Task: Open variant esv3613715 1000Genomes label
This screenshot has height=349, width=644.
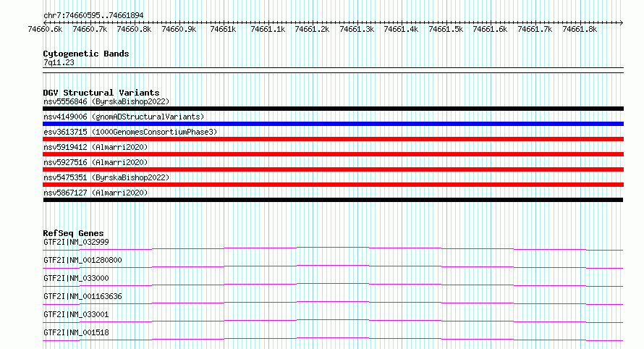Action: [130, 132]
